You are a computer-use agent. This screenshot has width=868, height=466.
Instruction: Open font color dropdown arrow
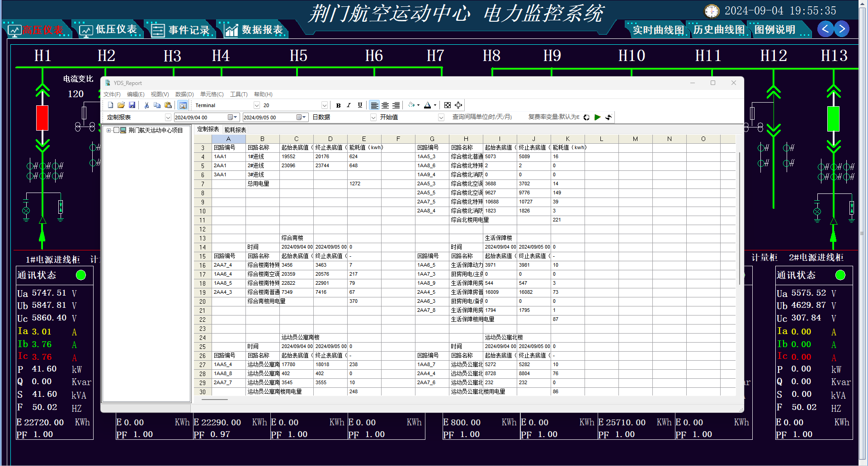(435, 105)
